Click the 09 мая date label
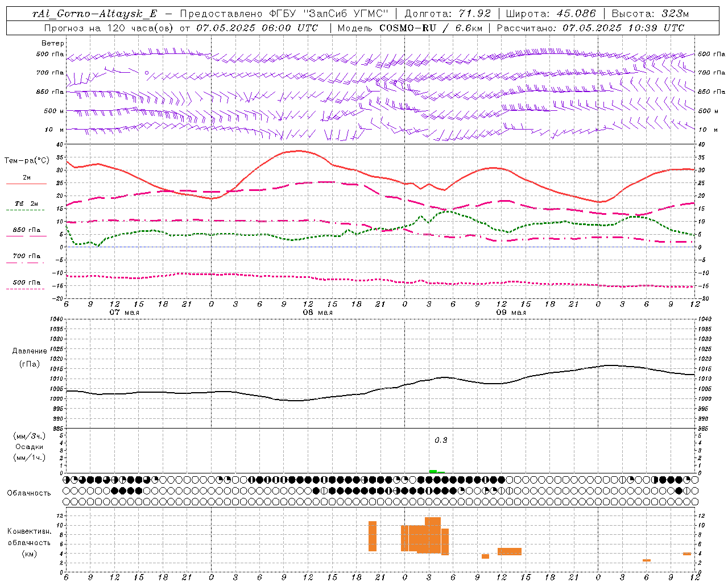Viewport: 728px width, 582px height. 511,313
